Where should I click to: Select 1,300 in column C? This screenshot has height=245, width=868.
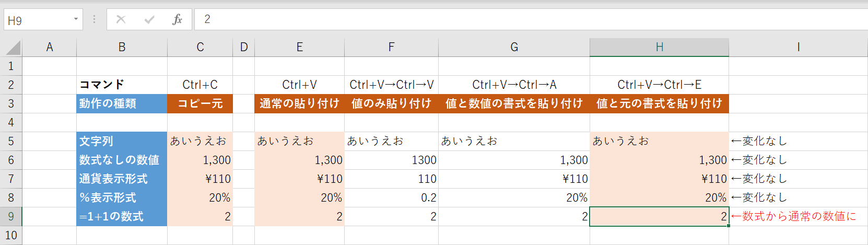pos(200,160)
